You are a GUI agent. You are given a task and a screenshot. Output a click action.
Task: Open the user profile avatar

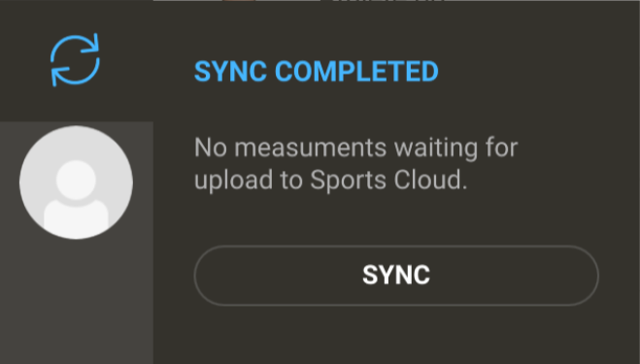pos(76,182)
